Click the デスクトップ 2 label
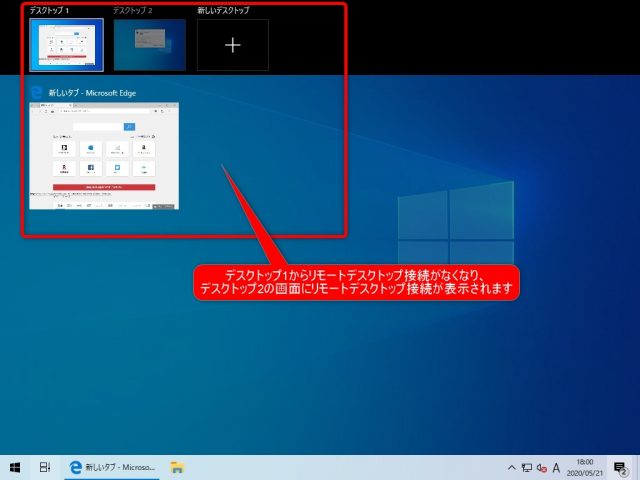This screenshot has width=640, height=480. 133,11
